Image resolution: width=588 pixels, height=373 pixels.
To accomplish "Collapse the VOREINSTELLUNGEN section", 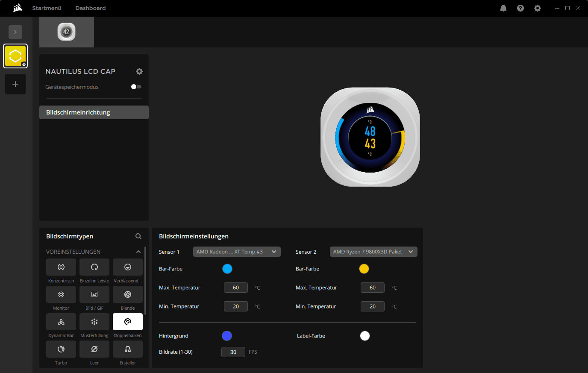I will (138, 252).
